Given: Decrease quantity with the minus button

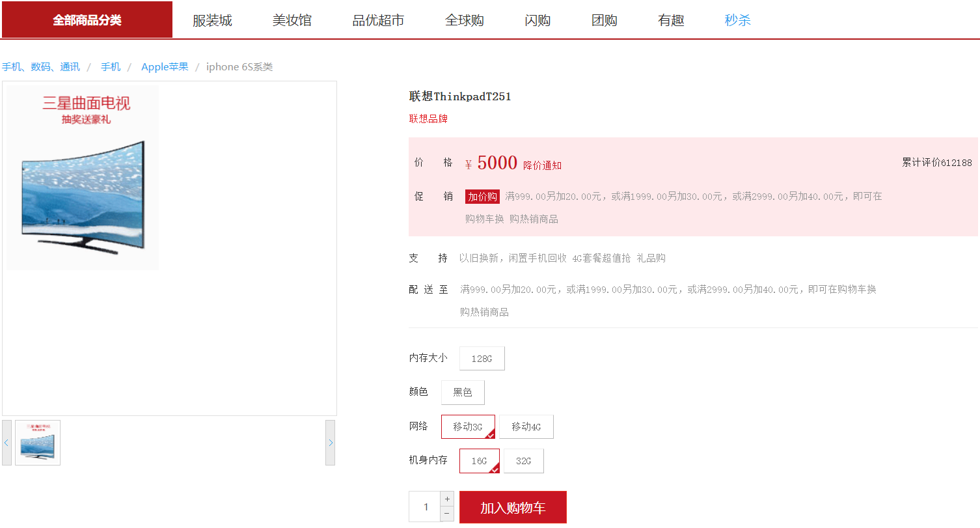Looking at the screenshot, I should tap(447, 514).
